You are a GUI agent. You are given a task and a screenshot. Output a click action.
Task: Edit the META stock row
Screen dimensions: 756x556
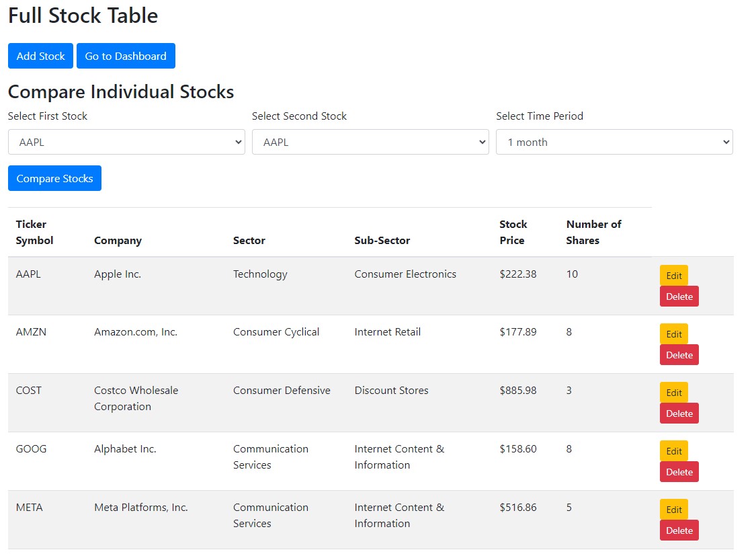[x=673, y=510]
